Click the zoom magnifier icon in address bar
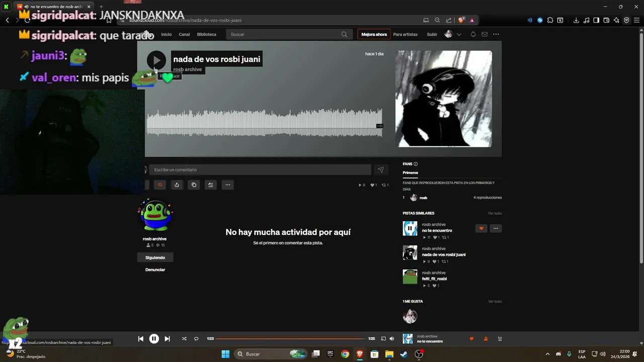The width and height of the screenshot is (644, 362). [437, 20]
